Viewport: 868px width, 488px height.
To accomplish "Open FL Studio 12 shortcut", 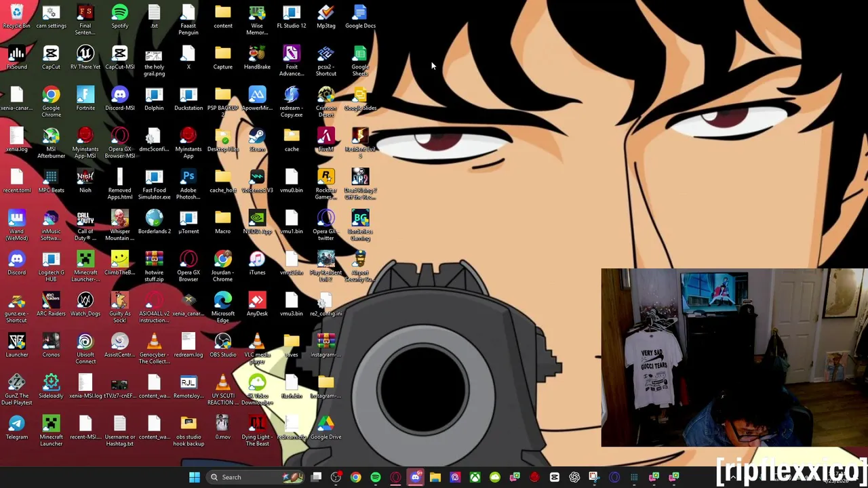I will [292, 16].
